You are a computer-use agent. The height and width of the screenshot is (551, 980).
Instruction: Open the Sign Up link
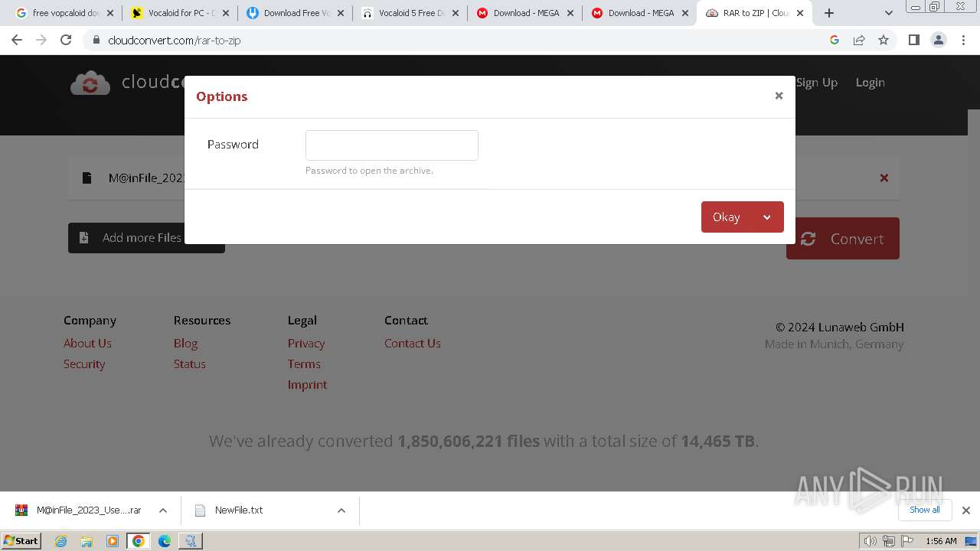pyautogui.click(x=817, y=82)
